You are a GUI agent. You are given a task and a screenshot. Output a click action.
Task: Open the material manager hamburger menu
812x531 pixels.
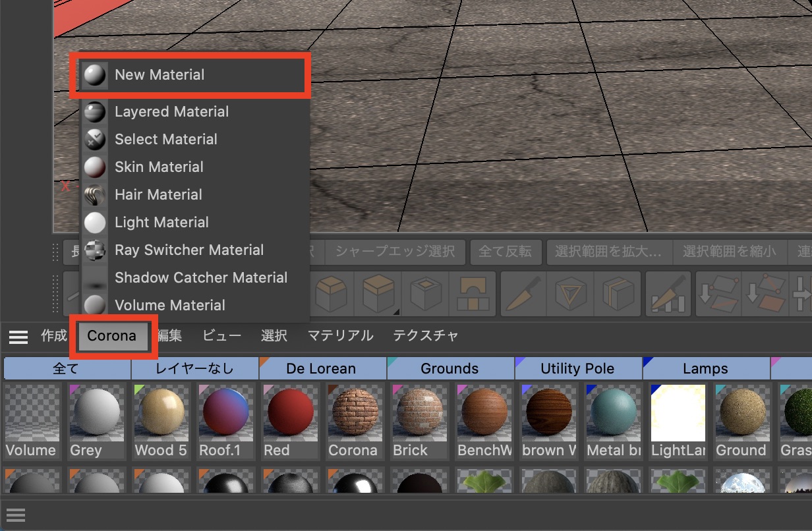[x=18, y=337]
